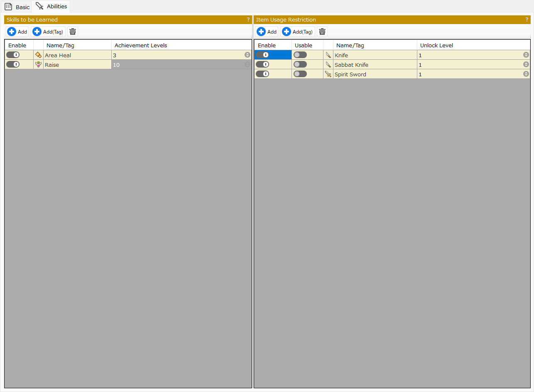Disable the Spirit Sword Enable switch
534x392 pixels.
(262, 74)
